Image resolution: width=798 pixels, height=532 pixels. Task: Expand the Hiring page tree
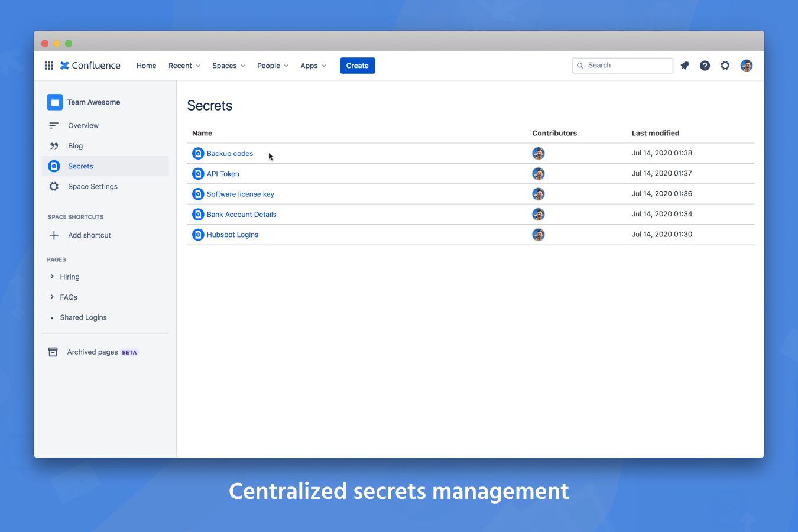point(52,277)
